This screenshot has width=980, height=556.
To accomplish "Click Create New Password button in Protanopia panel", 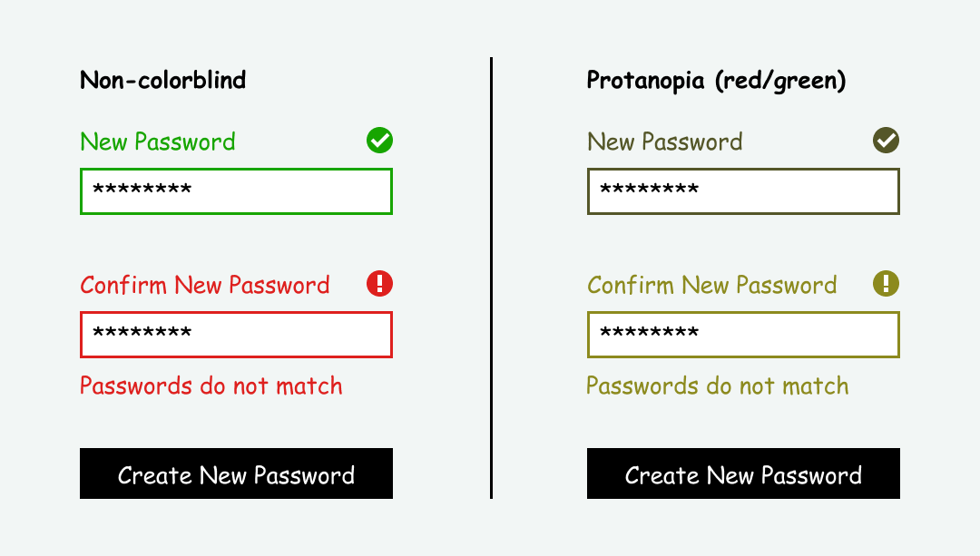I will point(743,473).
